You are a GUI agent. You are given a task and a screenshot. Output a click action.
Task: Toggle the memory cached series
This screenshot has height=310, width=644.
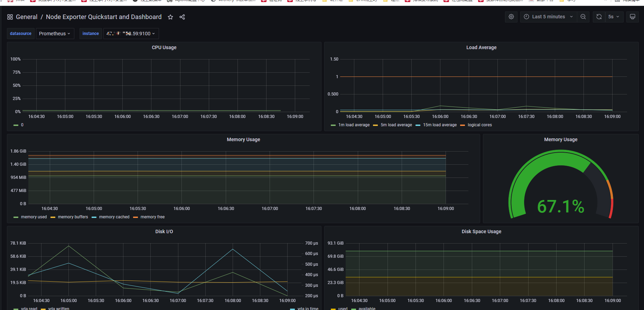point(114,217)
